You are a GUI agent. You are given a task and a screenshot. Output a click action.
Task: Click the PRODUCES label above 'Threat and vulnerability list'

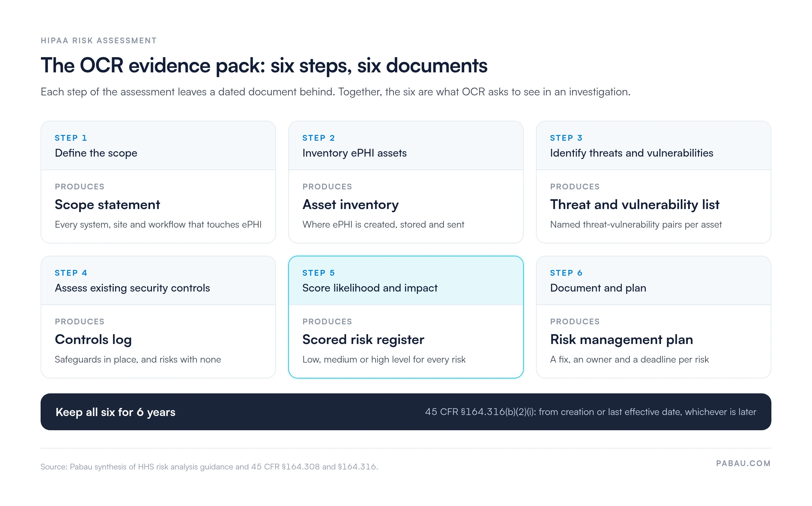click(575, 187)
